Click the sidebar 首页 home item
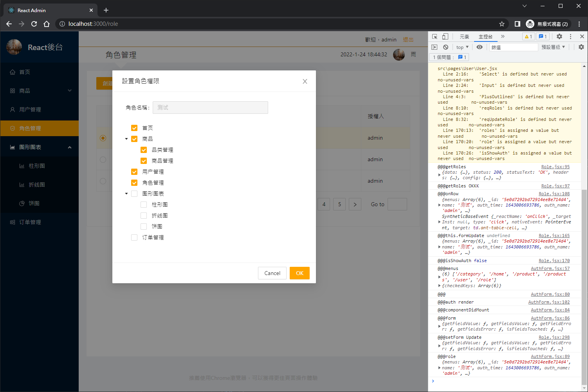This screenshot has height=392, width=588. [x=40, y=72]
